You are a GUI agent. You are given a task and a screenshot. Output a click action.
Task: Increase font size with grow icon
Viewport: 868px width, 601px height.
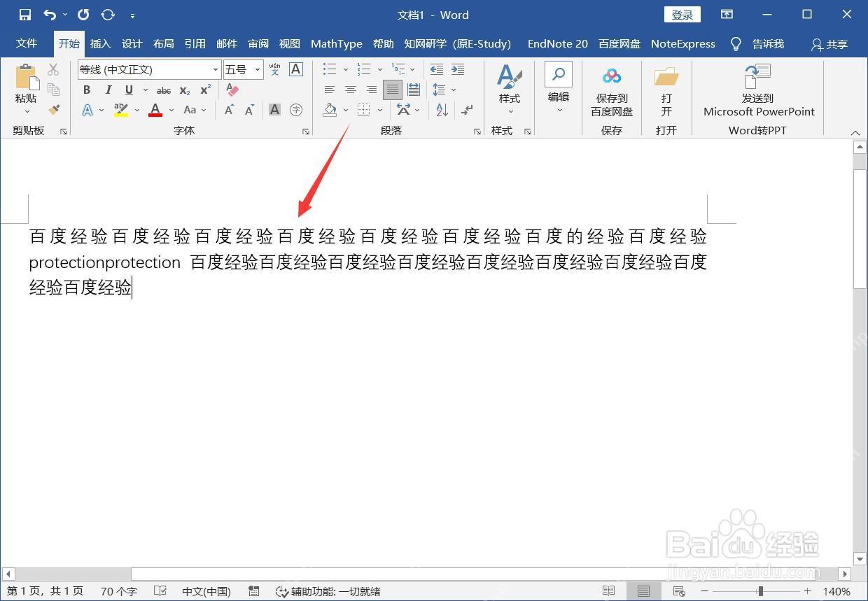[x=229, y=110]
